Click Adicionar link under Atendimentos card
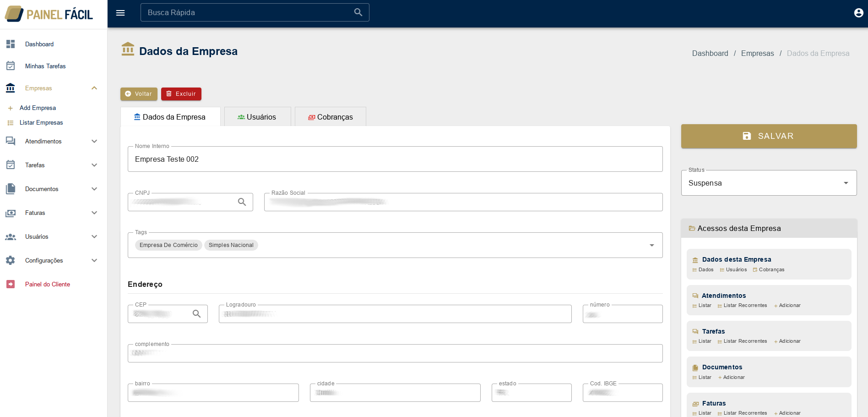The height and width of the screenshot is (417, 868). [x=790, y=305]
